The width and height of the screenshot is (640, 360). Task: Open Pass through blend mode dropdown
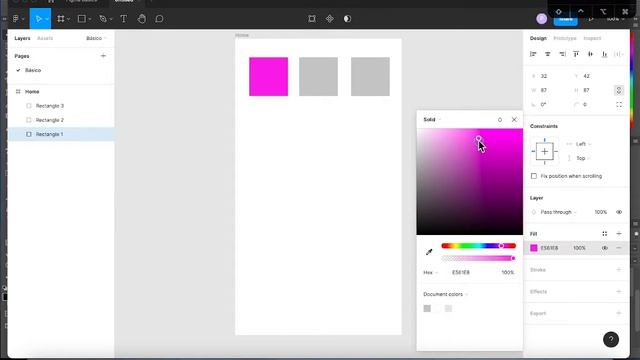pos(558,212)
